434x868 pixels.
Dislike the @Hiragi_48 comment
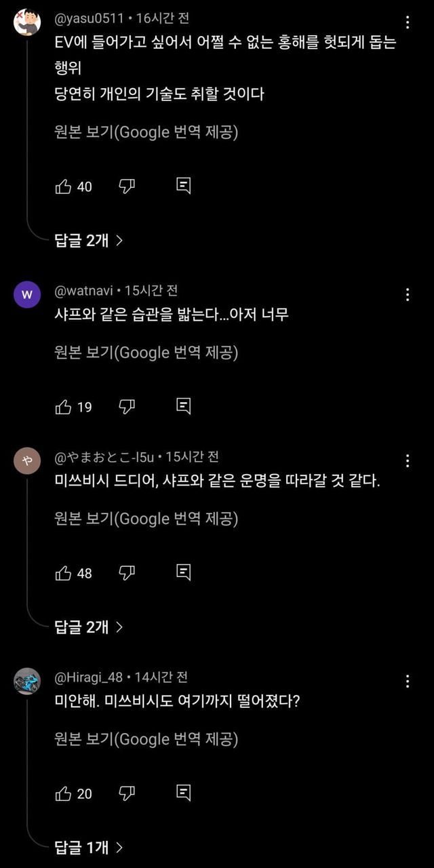tap(127, 793)
